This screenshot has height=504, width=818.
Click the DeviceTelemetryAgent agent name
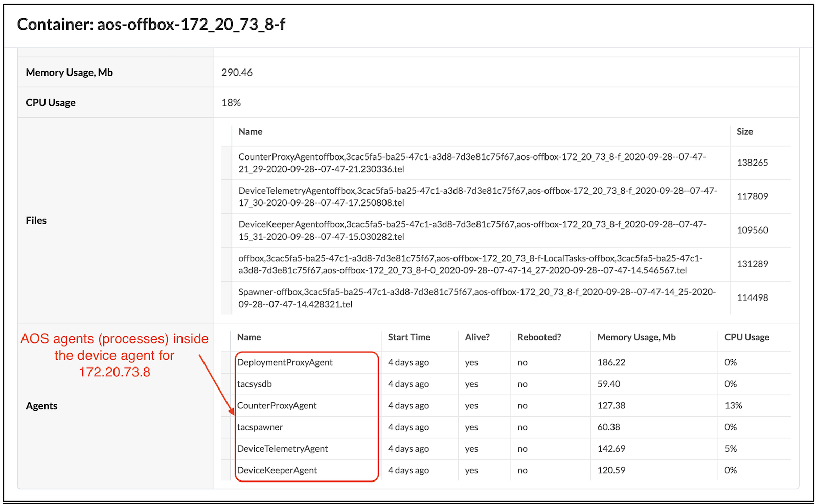click(282, 448)
